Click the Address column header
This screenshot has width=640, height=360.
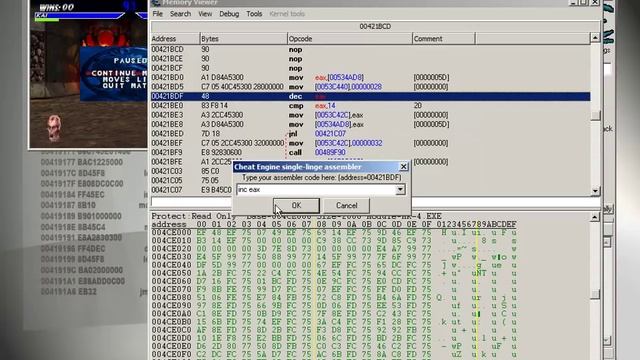pos(175,39)
